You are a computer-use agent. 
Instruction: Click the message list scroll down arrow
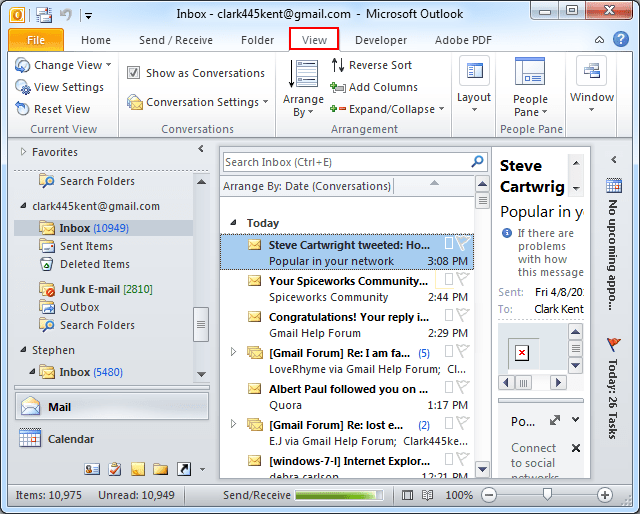point(482,469)
